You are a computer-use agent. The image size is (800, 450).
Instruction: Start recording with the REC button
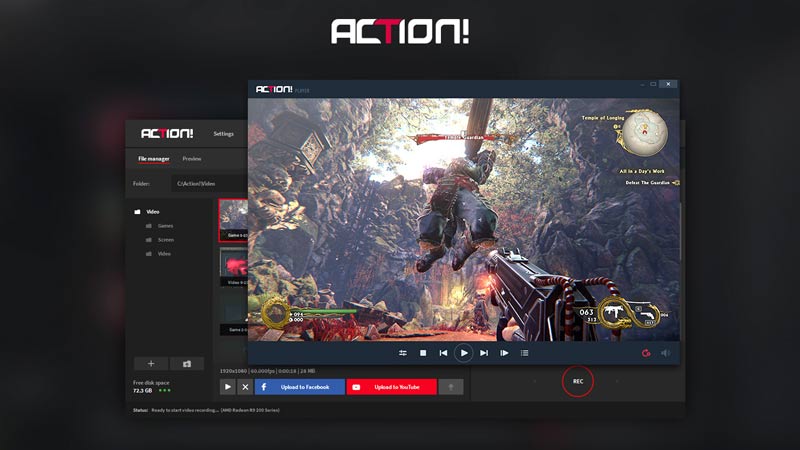(x=577, y=381)
